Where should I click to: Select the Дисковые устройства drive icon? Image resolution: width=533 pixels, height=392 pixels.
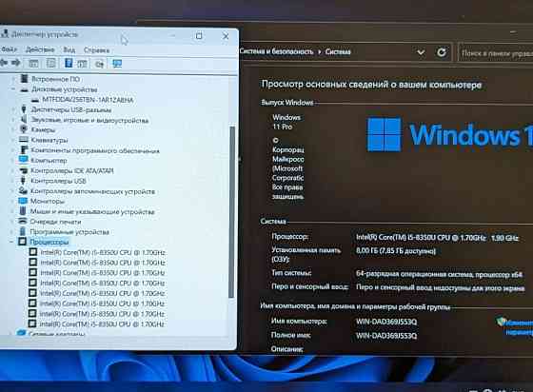pyautogui.click(x=24, y=89)
